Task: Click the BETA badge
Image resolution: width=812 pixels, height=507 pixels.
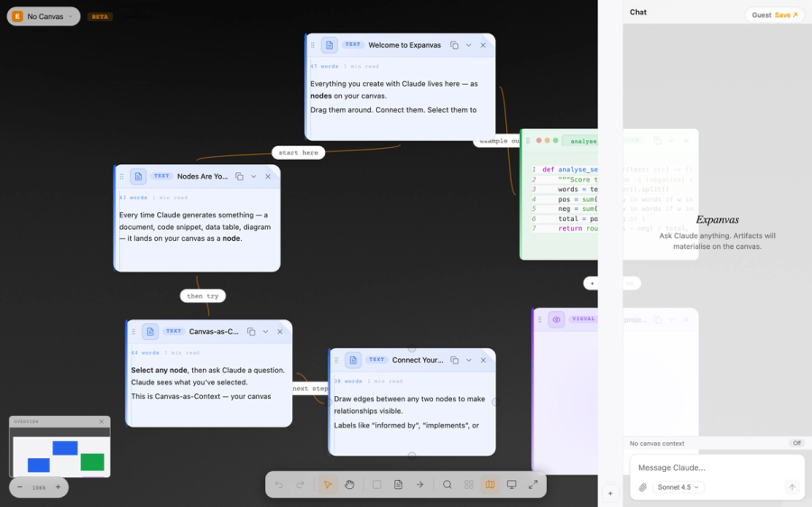Action: pos(100,16)
